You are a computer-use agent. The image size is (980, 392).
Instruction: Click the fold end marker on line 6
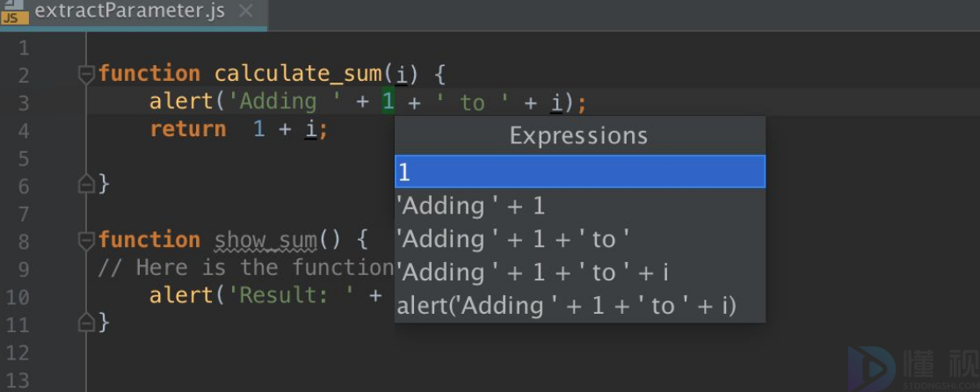click(x=86, y=184)
